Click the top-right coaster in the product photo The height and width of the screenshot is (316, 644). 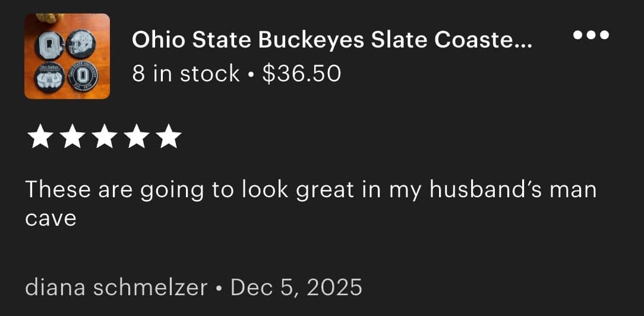[79, 43]
